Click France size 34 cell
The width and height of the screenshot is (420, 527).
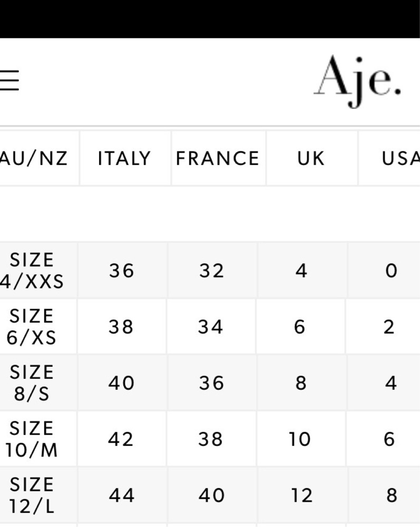tap(210, 327)
